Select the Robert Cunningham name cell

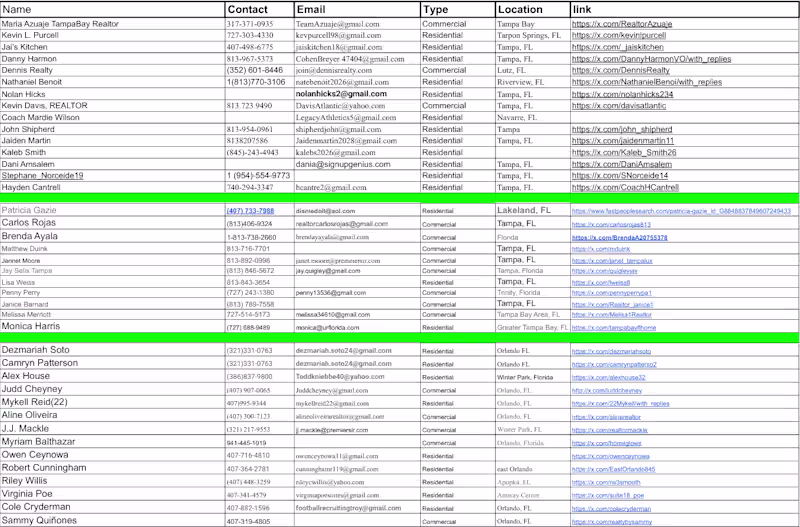pyautogui.click(x=112, y=468)
